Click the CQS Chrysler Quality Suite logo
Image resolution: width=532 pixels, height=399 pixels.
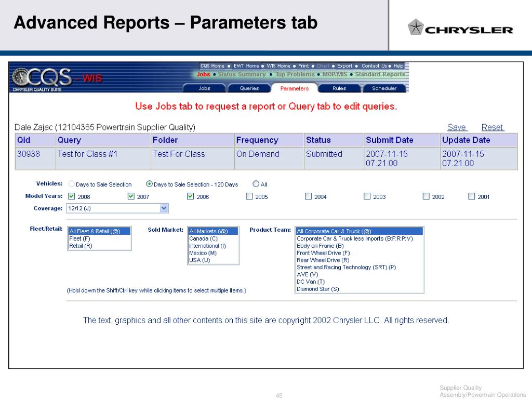(42, 79)
